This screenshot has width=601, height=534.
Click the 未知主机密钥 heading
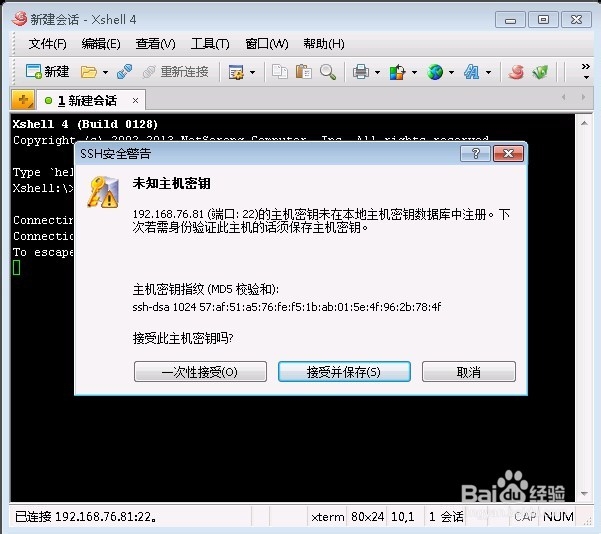pyautogui.click(x=172, y=183)
